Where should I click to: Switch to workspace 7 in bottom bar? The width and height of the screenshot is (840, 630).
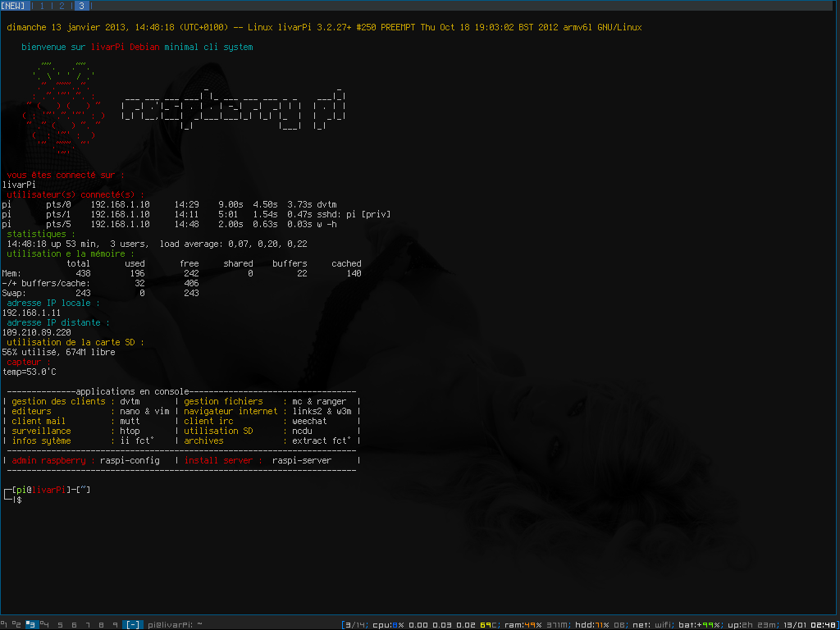coord(88,624)
